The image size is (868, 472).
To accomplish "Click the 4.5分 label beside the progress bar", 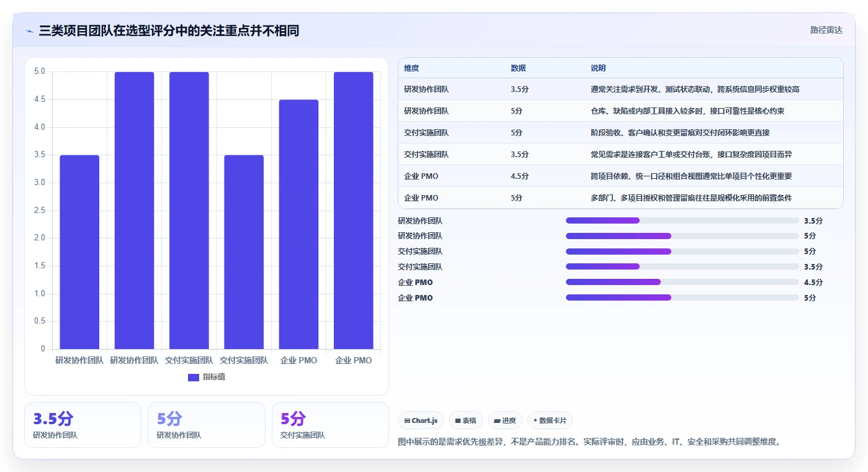I will (813, 283).
